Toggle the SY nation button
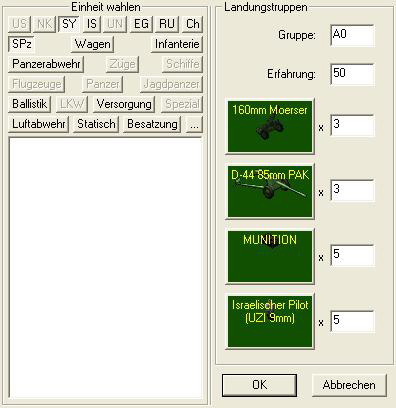This screenshot has height=408, width=396. point(69,24)
